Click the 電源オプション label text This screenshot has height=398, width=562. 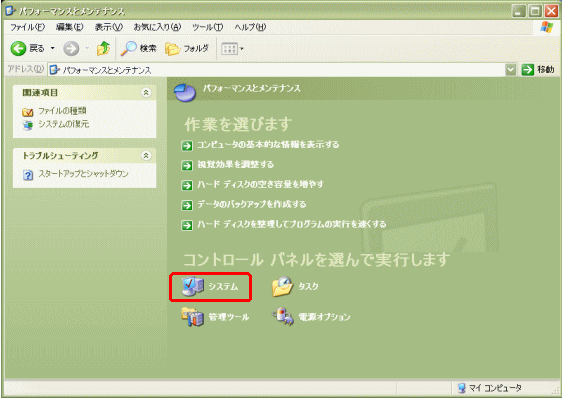324,317
